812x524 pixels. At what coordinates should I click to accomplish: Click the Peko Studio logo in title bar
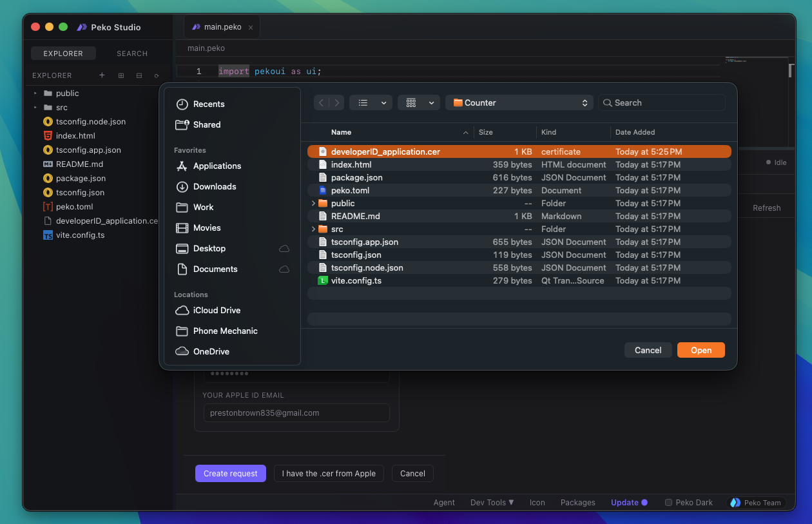point(82,27)
